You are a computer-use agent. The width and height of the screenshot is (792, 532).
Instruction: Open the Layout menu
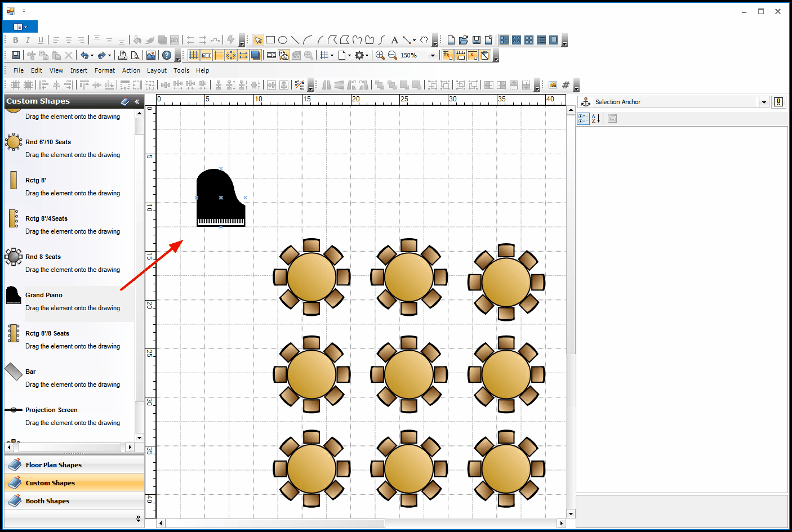tap(157, 70)
